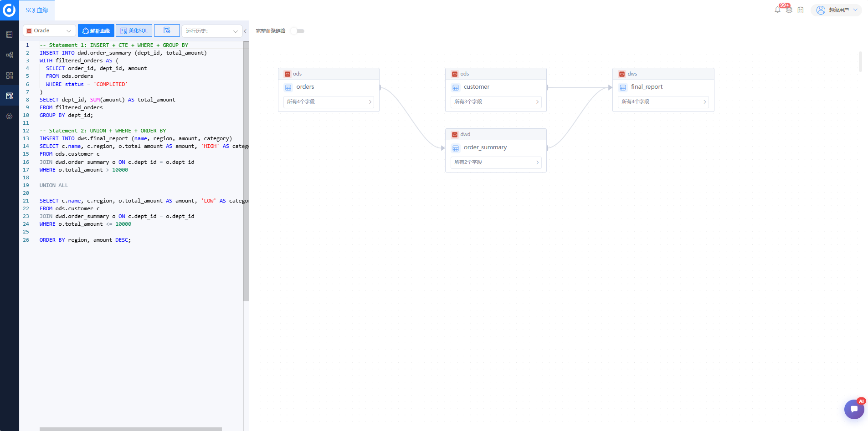Select the orders table name

(305, 87)
